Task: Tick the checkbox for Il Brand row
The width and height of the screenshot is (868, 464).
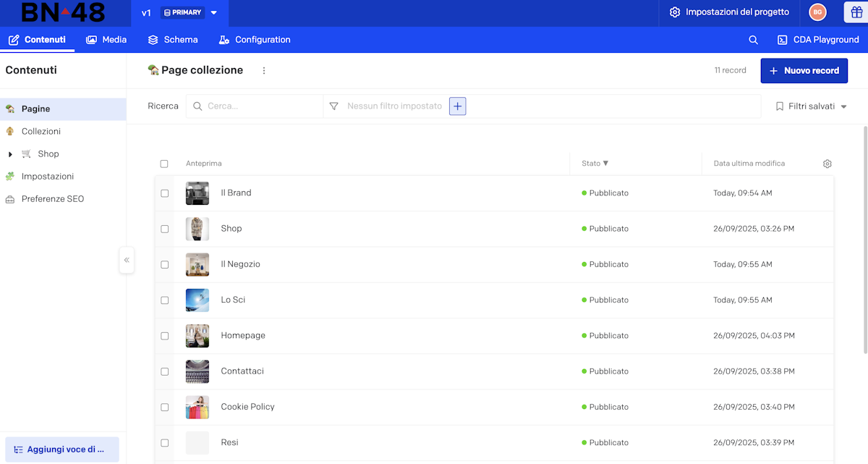Action: [x=164, y=193]
